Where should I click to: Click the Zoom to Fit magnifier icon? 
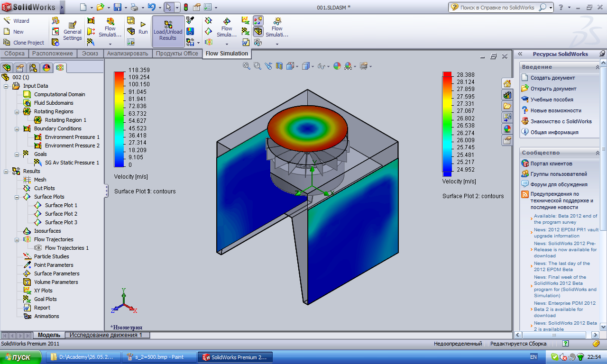pyautogui.click(x=247, y=66)
